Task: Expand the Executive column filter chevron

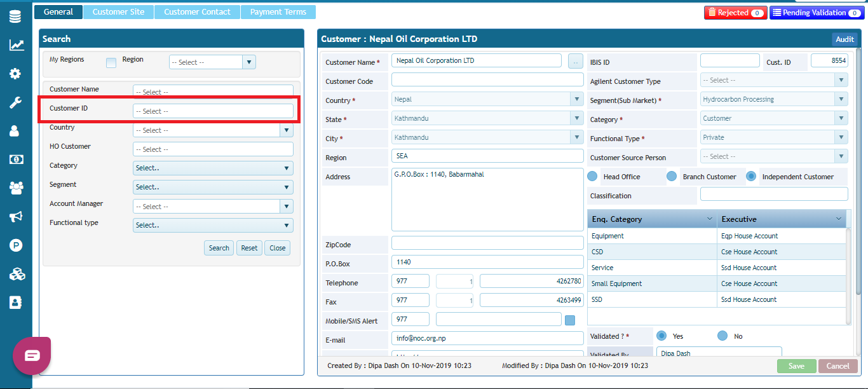Action: (x=839, y=219)
